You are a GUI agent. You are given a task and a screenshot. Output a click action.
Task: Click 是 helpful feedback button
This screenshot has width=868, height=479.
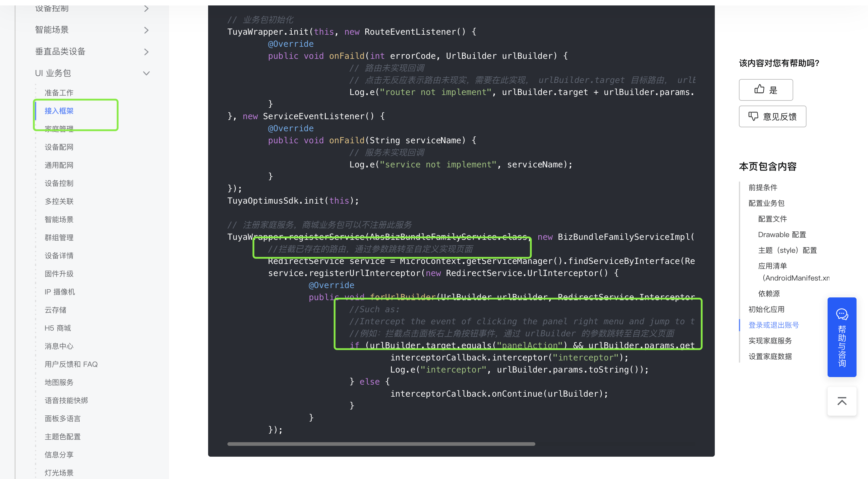click(765, 90)
